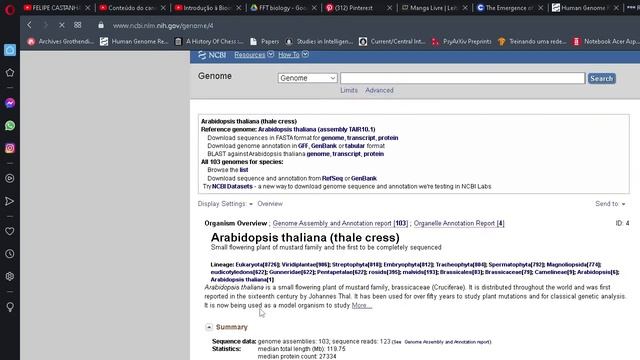Viewport: 640px width, 360px height.
Task: Click the NCBI logo
Action: (x=212, y=55)
